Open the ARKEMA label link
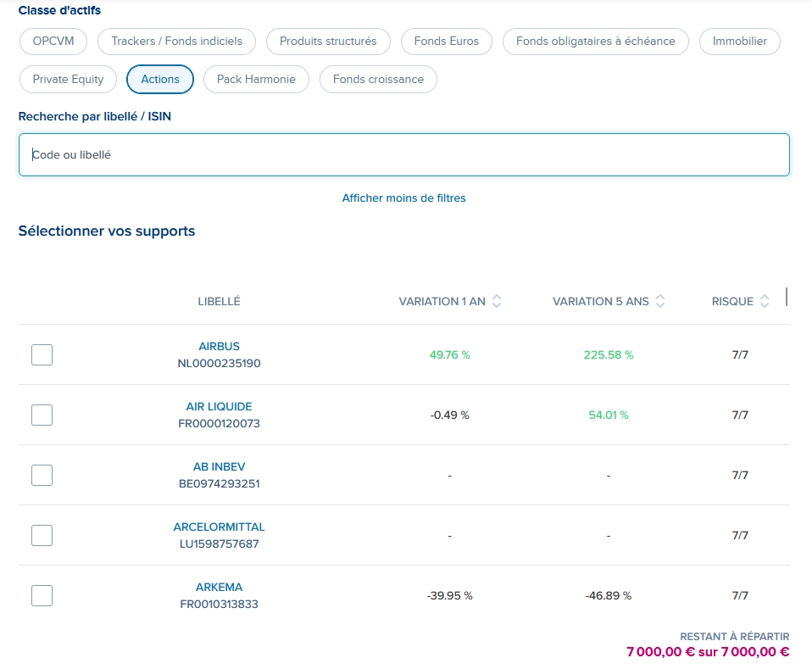The width and height of the screenshot is (812, 669). tap(220, 588)
